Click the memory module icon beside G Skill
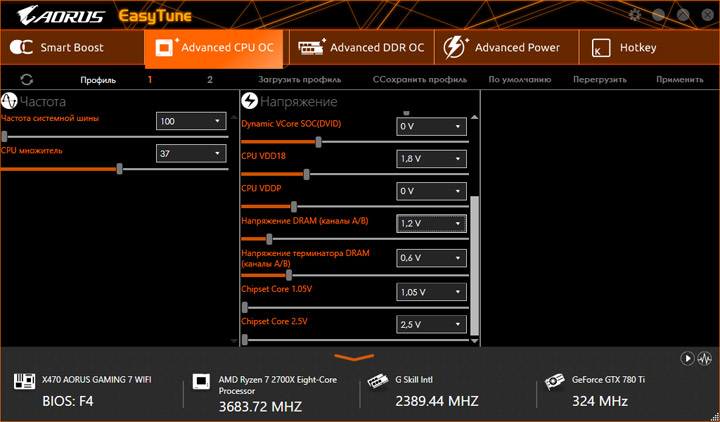Viewport: 720px width, 422px height. (x=377, y=381)
